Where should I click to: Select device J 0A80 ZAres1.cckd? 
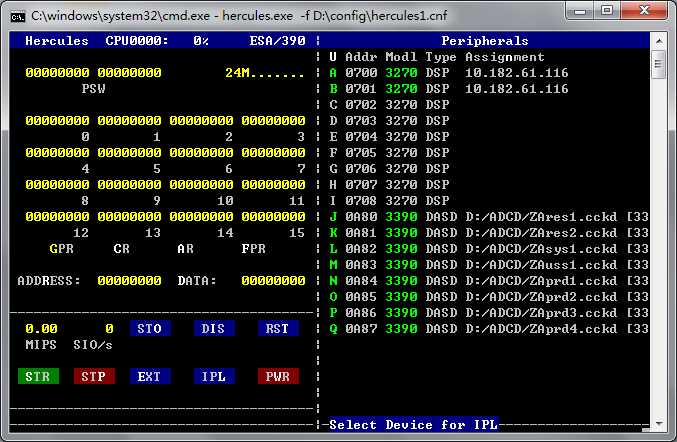[x=489, y=216]
